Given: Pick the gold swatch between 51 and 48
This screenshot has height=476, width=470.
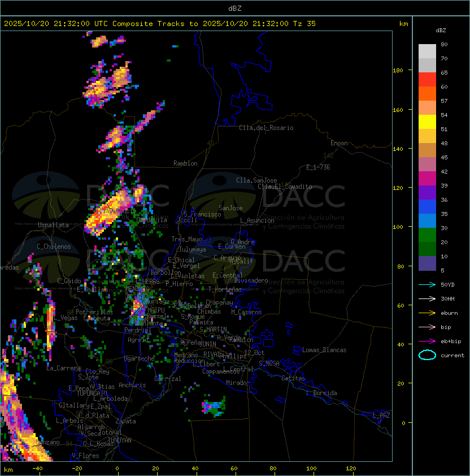Looking at the screenshot, I should click(x=427, y=136).
